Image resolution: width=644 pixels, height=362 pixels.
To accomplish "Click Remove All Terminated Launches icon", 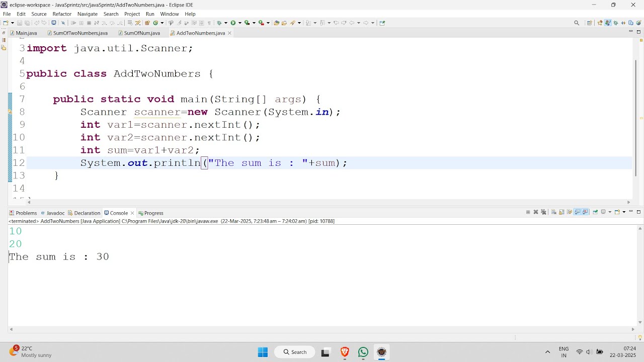I will [x=543, y=212].
